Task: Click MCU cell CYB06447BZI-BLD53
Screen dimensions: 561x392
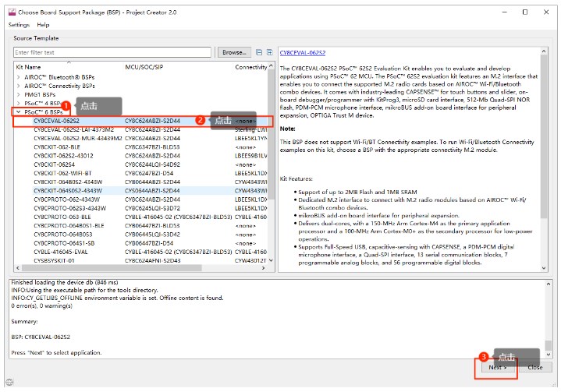Action: [x=152, y=225]
